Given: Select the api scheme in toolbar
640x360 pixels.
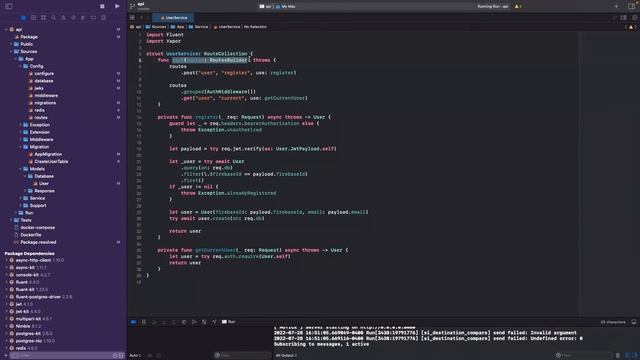Looking at the screenshot, I should 266,7.
